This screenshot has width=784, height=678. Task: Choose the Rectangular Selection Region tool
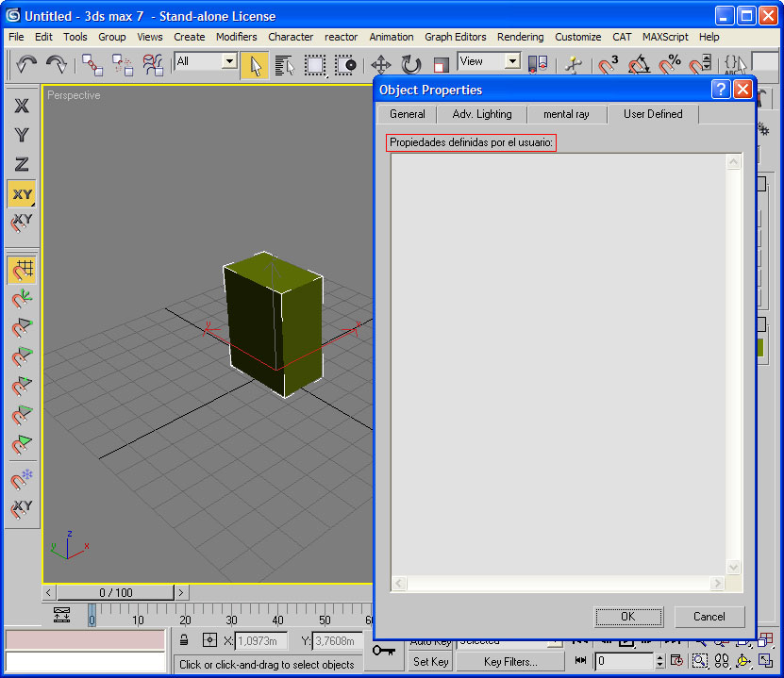(x=315, y=65)
